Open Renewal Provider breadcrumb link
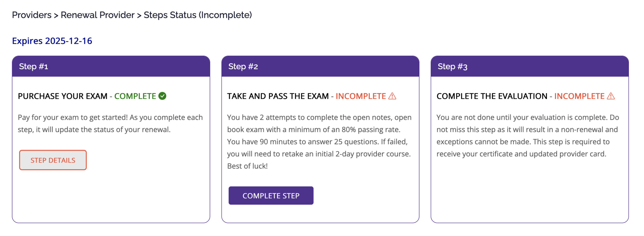The width and height of the screenshot is (644, 236). 98,15
